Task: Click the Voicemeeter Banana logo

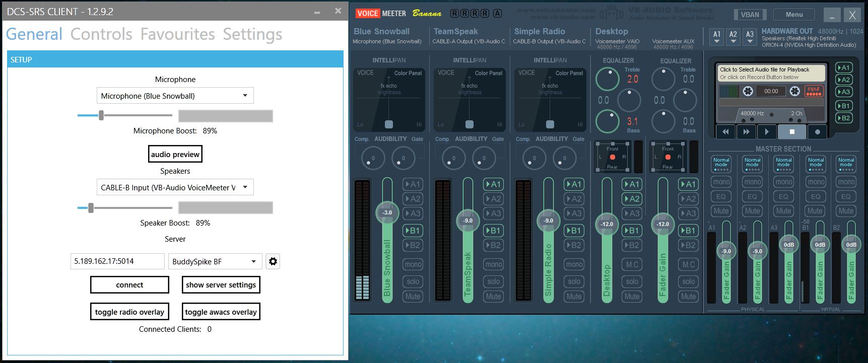Action: pyautogui.click(x=398, y=14)
